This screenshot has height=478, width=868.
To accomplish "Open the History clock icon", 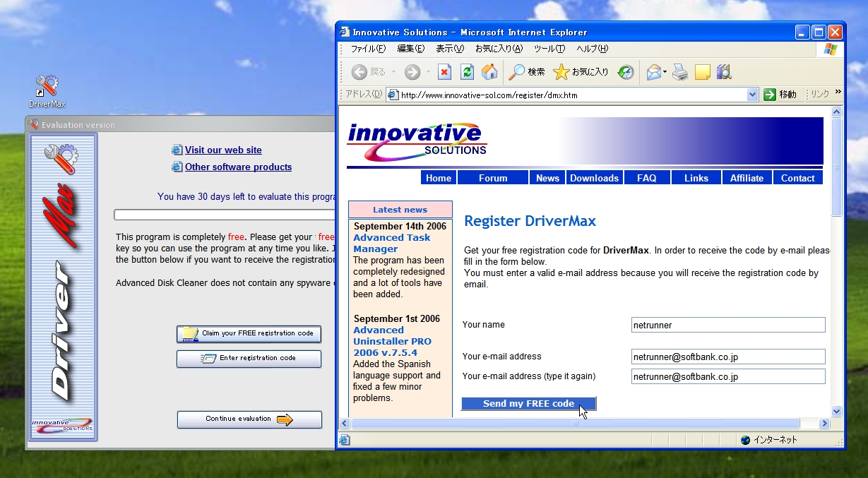I will tap(626, 72).
